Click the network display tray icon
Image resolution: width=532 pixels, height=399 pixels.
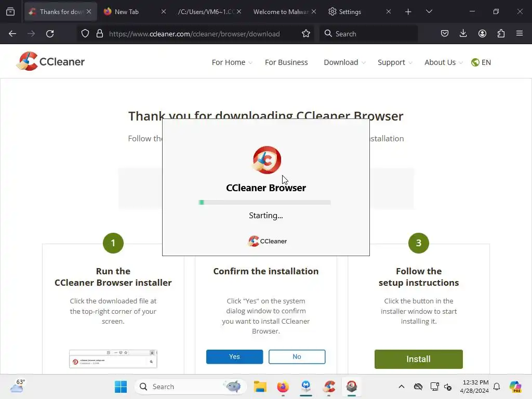pos(434,387)
